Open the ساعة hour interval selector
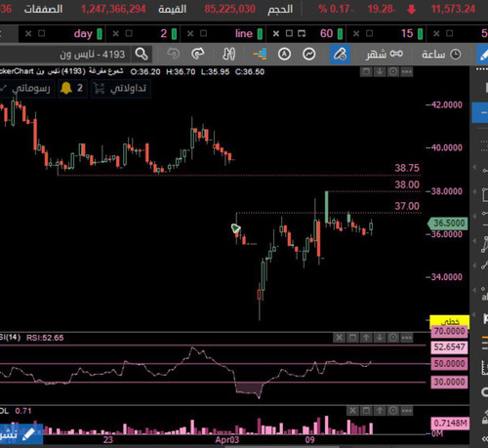Screen dimensions: 488x448 441,54
